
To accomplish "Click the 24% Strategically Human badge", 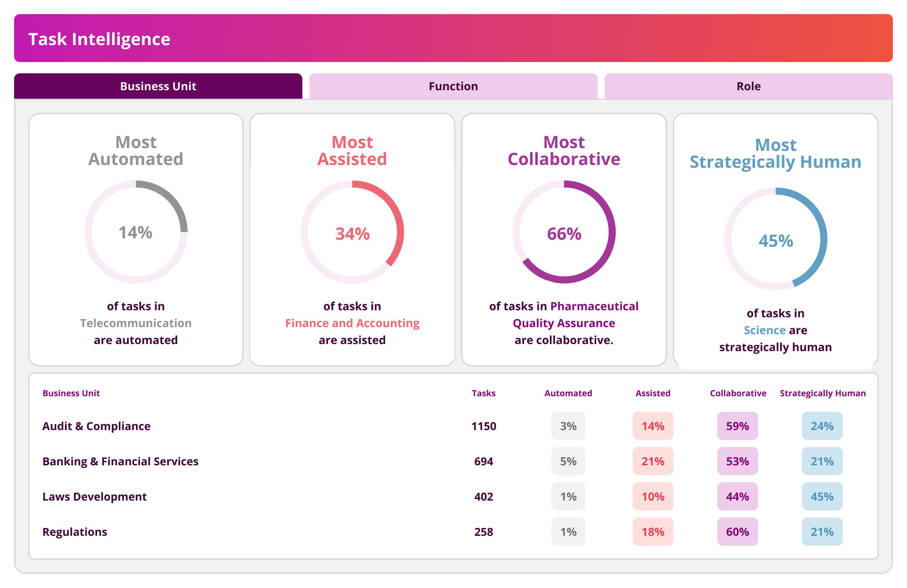I will [822, 426].
